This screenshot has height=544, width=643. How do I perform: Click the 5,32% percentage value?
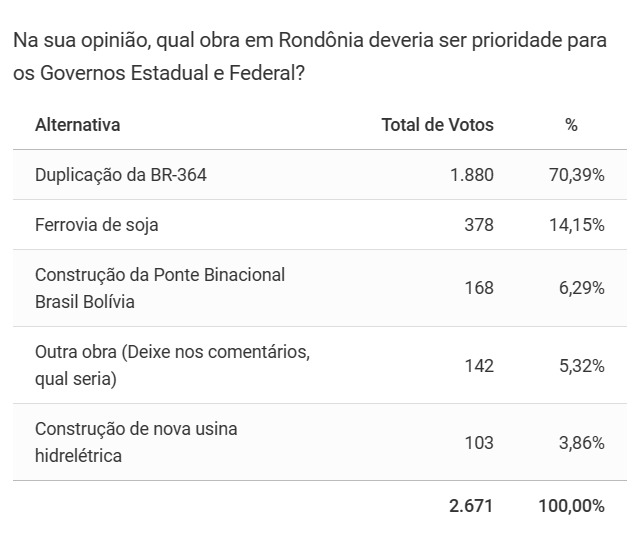tap(584, 365)
